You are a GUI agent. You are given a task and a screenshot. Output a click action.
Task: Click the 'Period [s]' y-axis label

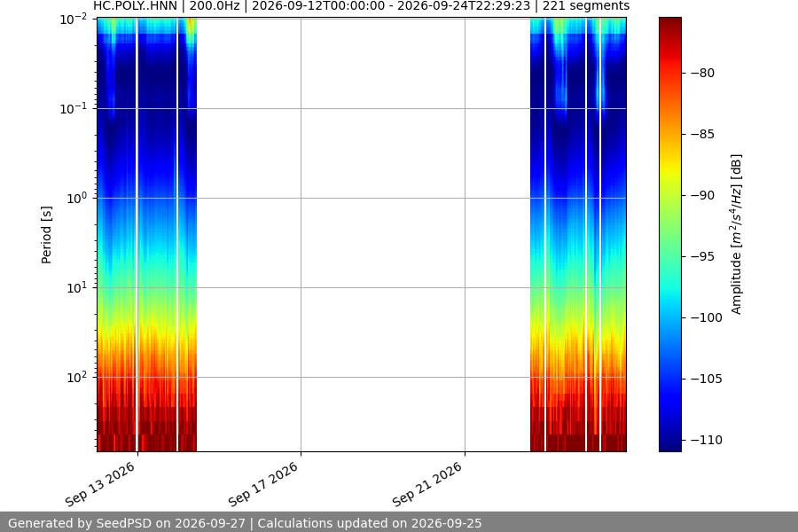click(46, 235)
